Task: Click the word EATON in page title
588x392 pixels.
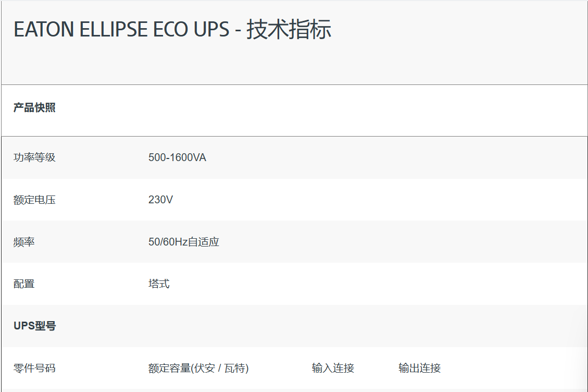Action: pyautogui.click(x=44, y=29)
